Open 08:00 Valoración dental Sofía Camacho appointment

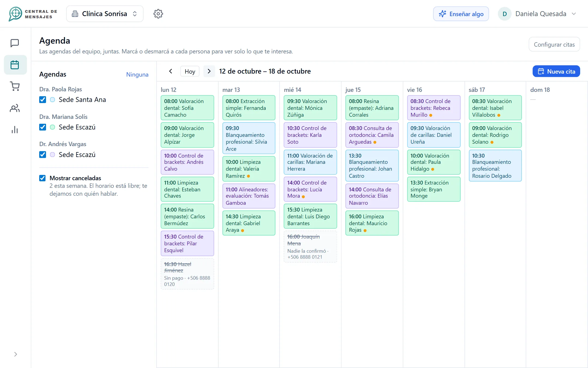(187, 108)
